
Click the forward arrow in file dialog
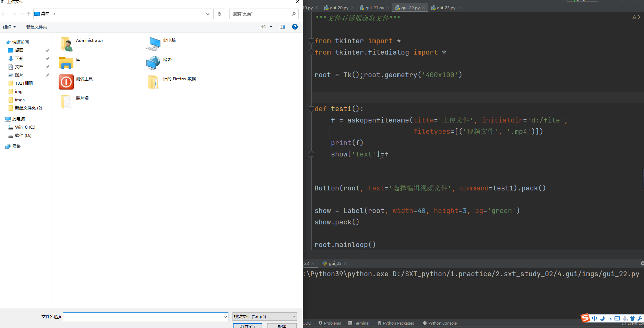(x=14, y=14)
